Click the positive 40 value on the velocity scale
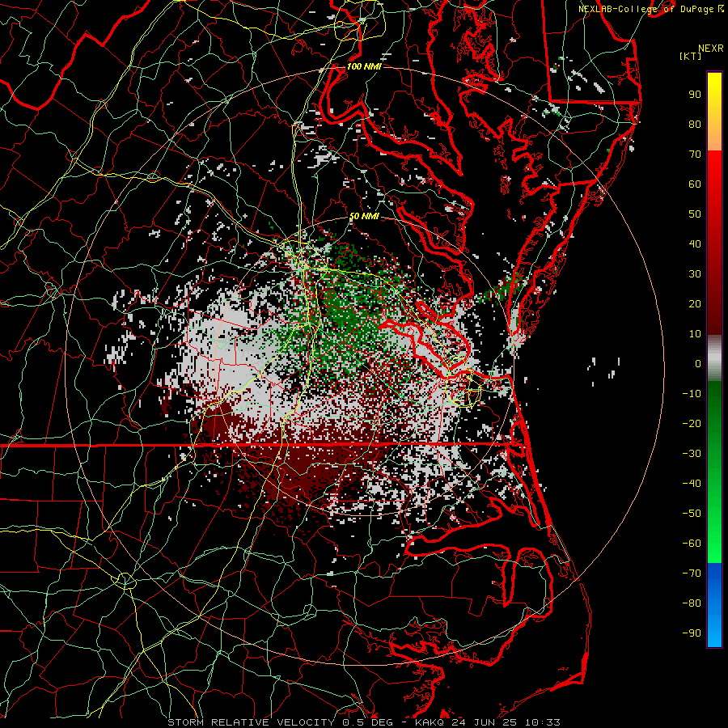728x728 pixels. [695, 243]
